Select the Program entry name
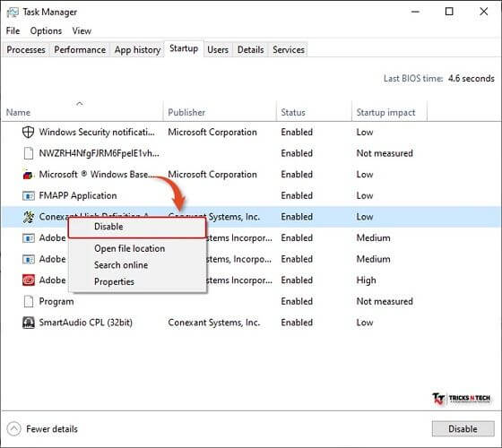The width and height of the screenshot is (502, 448). click(56, 301)
